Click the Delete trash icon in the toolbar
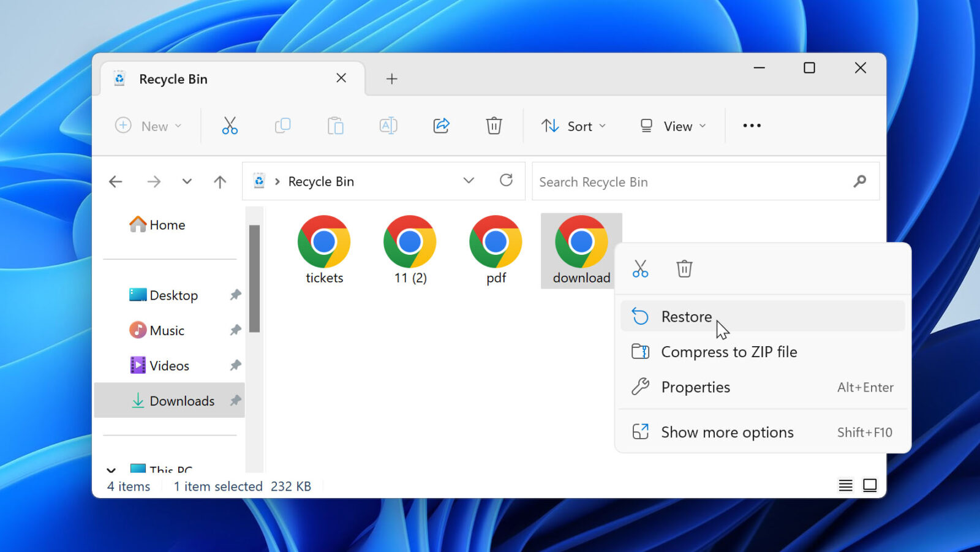Image resolution: width=980 pixels, height=552 pixels. (x=494, y=126)
